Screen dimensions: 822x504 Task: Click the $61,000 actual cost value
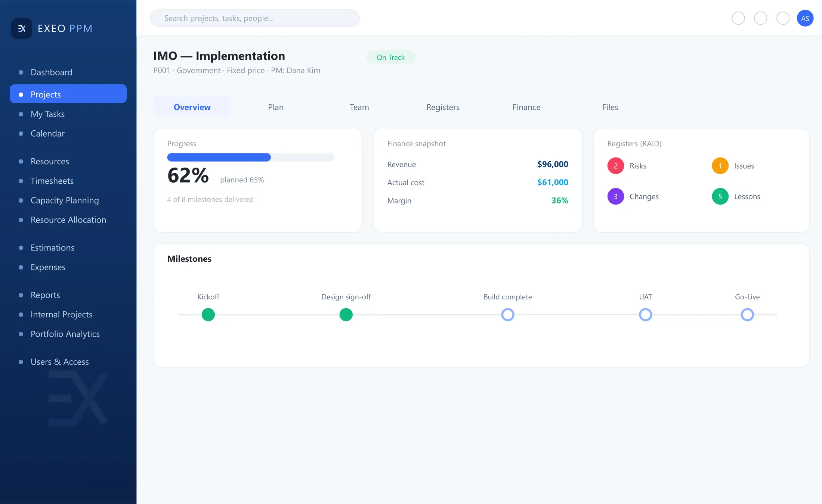[553, 182]
